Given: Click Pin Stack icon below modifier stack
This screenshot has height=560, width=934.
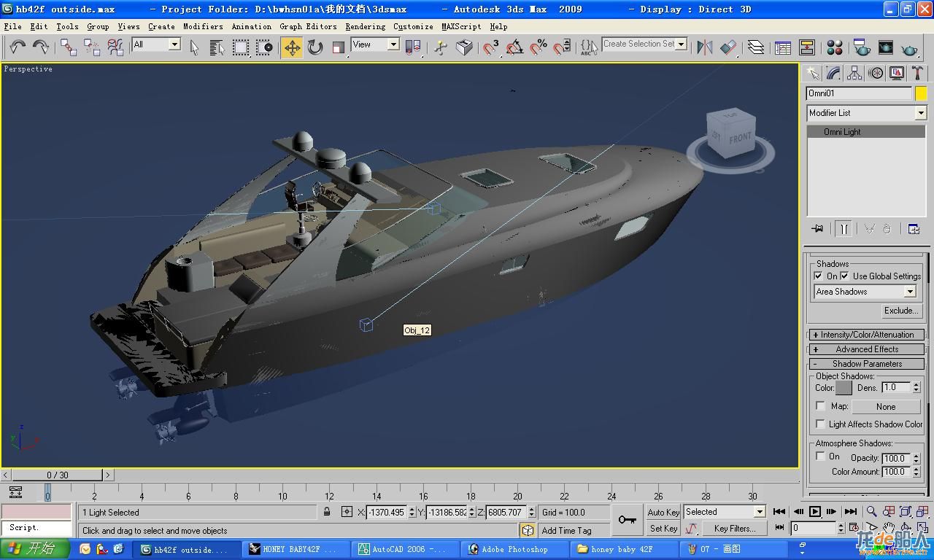Looking at the screenshot, I should click(x=817, y=228).
